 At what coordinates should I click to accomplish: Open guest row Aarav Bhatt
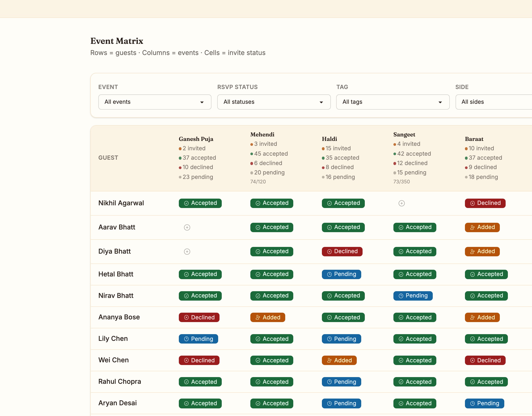click(x=117, y=227)
